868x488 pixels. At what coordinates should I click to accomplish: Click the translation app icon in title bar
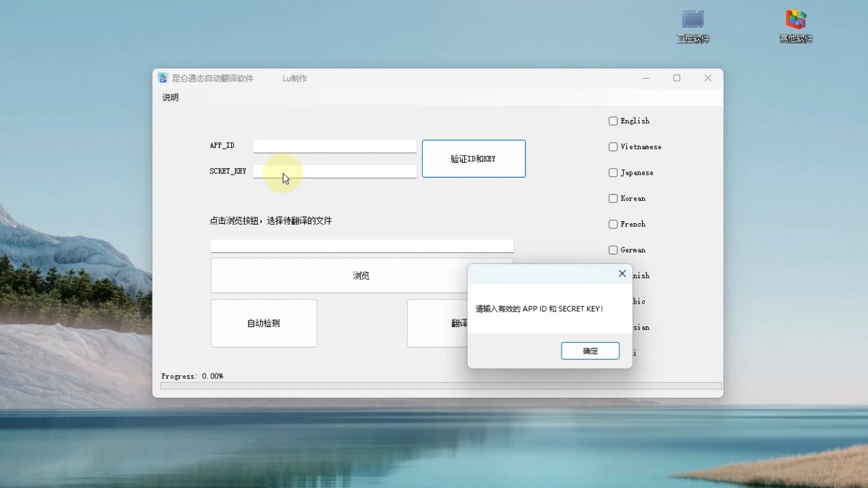coord(163,78)
